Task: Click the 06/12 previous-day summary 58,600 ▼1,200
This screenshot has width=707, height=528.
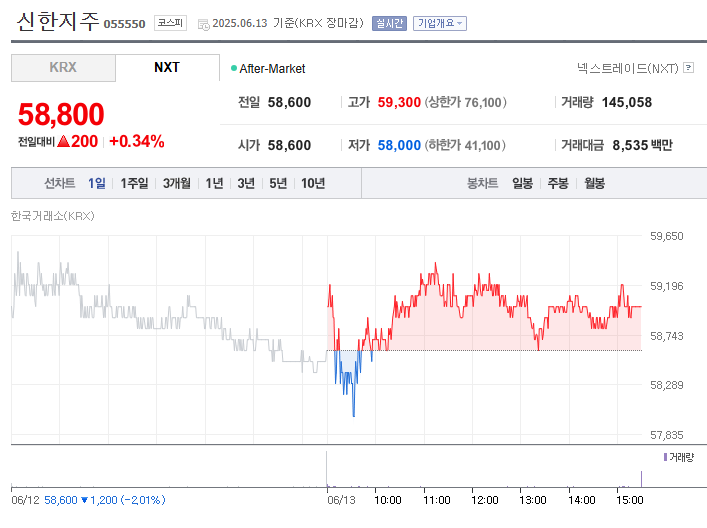Action: click(105, 500)
